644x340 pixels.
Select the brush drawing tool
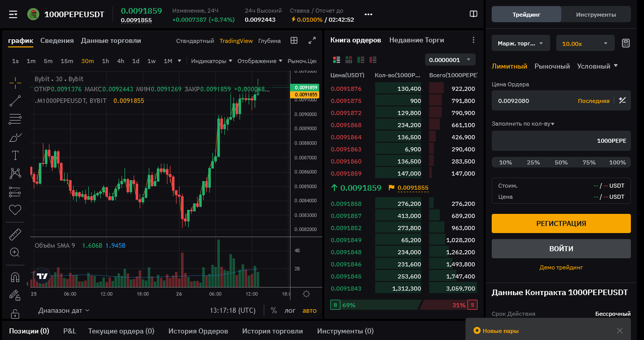pyautogui.click(x=15, y=137)
